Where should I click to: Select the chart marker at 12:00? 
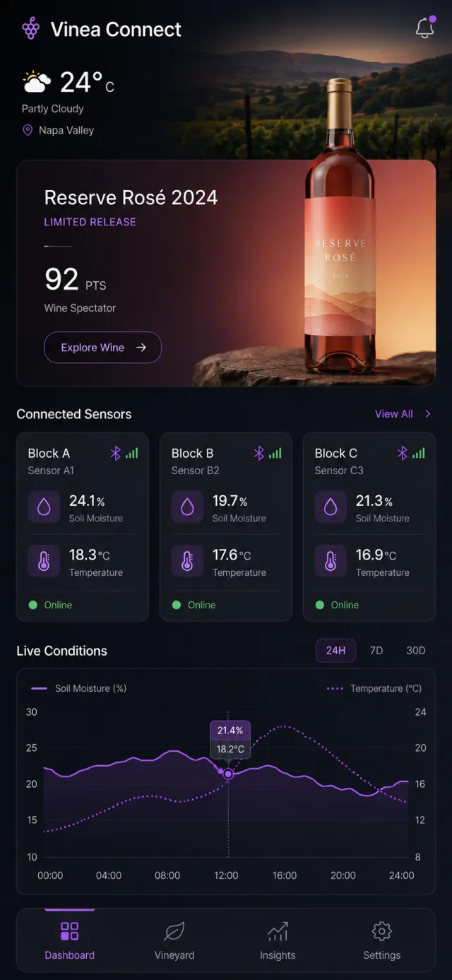pyautogui.click(x=228, y=774)
